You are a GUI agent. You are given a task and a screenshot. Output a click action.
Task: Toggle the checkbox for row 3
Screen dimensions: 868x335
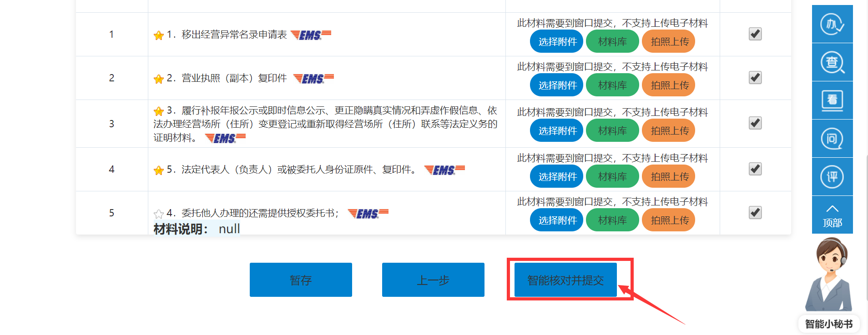755,123
